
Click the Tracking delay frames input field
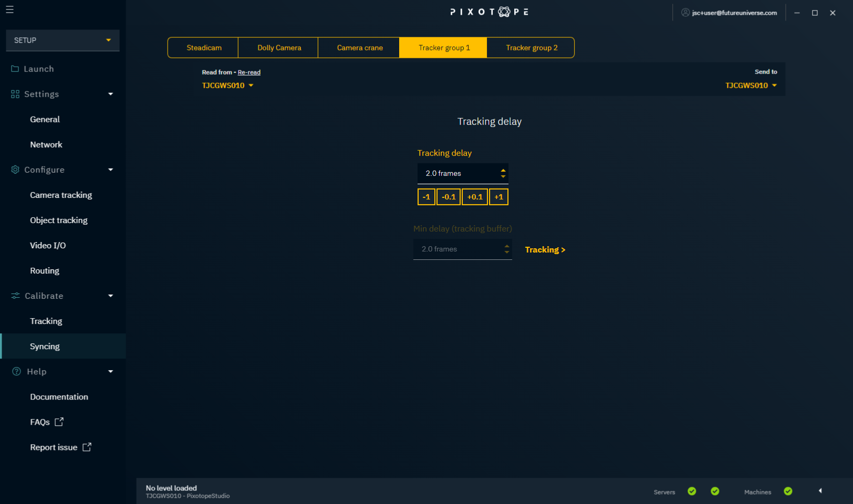pyautogui.click(x=457, y=173)
